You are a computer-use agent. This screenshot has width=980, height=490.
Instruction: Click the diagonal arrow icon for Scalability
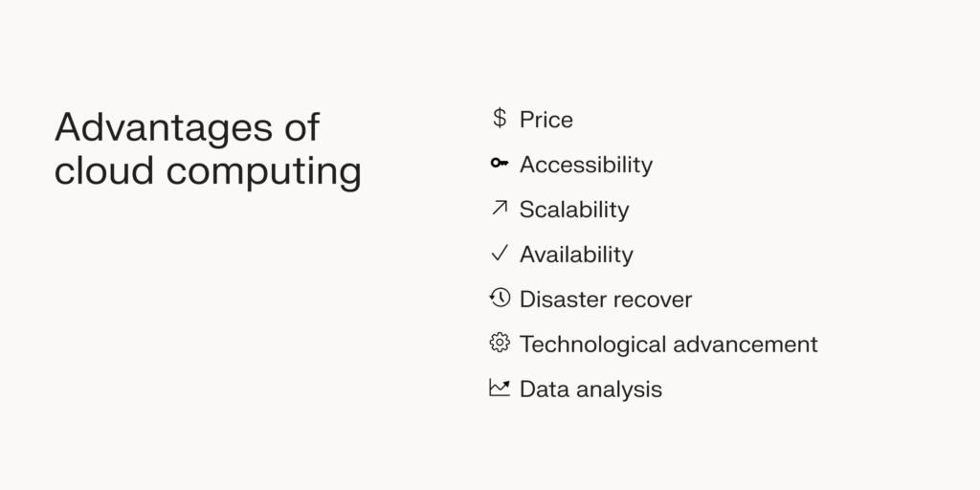coord(500,208)
